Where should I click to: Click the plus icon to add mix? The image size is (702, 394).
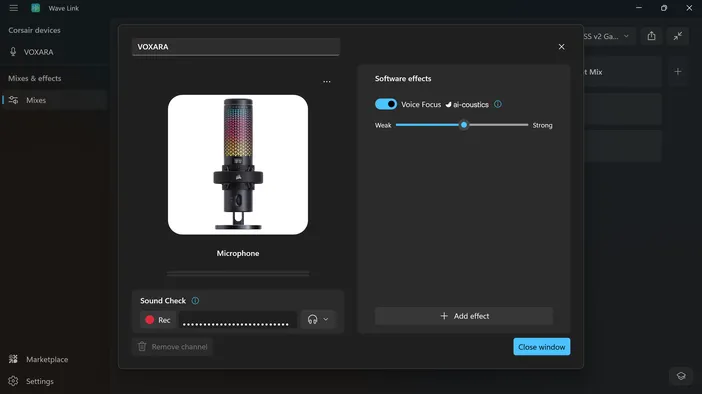tap(678, 72)
